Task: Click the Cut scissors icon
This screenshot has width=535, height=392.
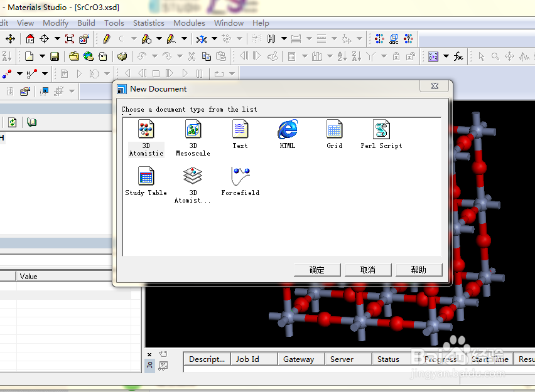Action: [x=192, y=56]
